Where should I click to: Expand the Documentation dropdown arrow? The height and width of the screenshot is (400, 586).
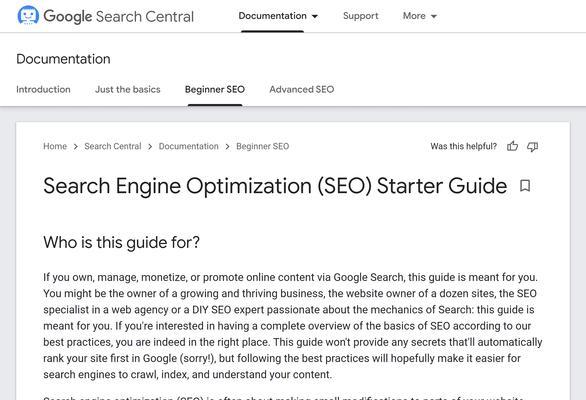point(315,16)
